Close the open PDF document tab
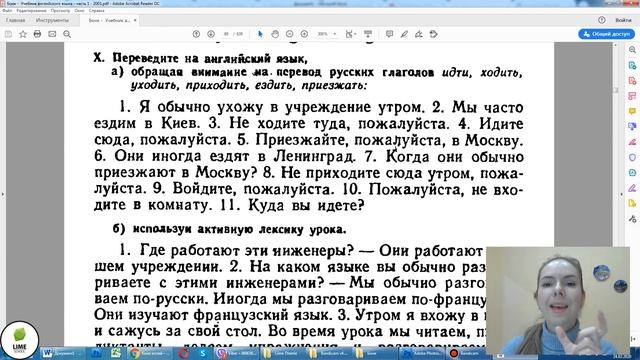This screenshot has width=640, height=360. [x=135, y=20]
